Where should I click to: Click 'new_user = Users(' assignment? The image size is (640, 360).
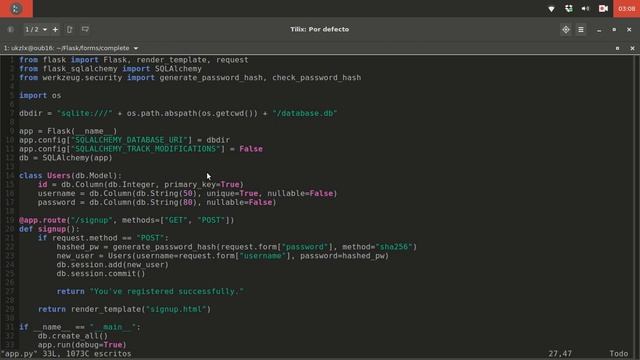coord(96,256)
